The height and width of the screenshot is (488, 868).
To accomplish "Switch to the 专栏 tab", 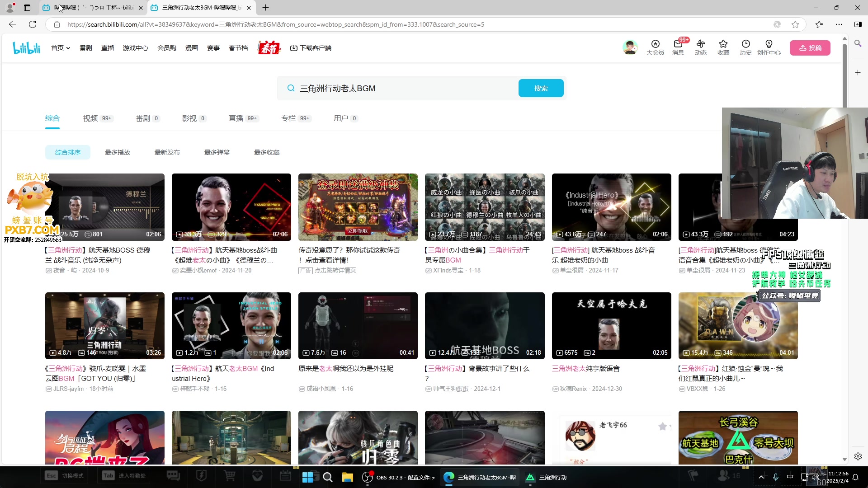I will point(296,118).
